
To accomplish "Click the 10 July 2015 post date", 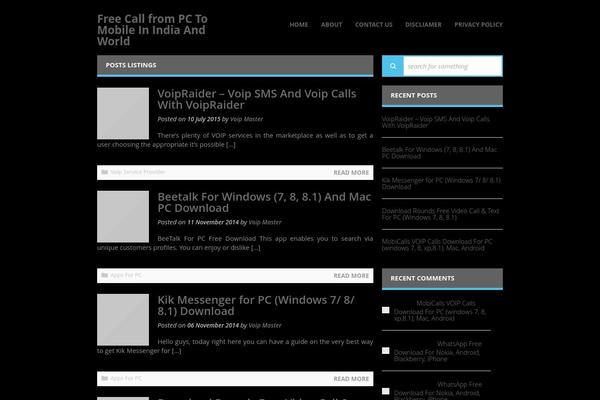I will click(x=204, y=119).
